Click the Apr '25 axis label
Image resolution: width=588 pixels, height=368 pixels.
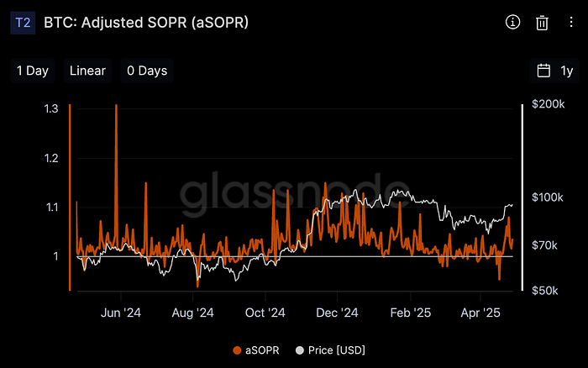click(480, 313)
